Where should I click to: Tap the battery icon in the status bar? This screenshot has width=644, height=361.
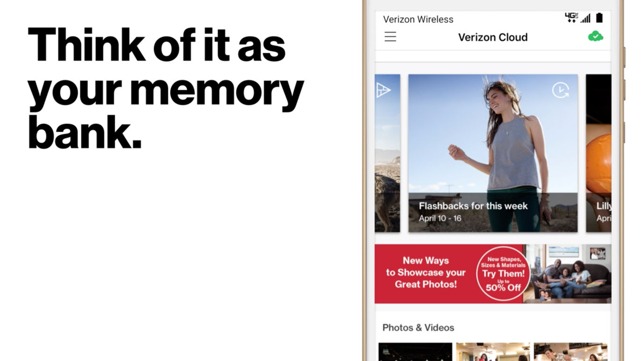click(x=599, y=18)
